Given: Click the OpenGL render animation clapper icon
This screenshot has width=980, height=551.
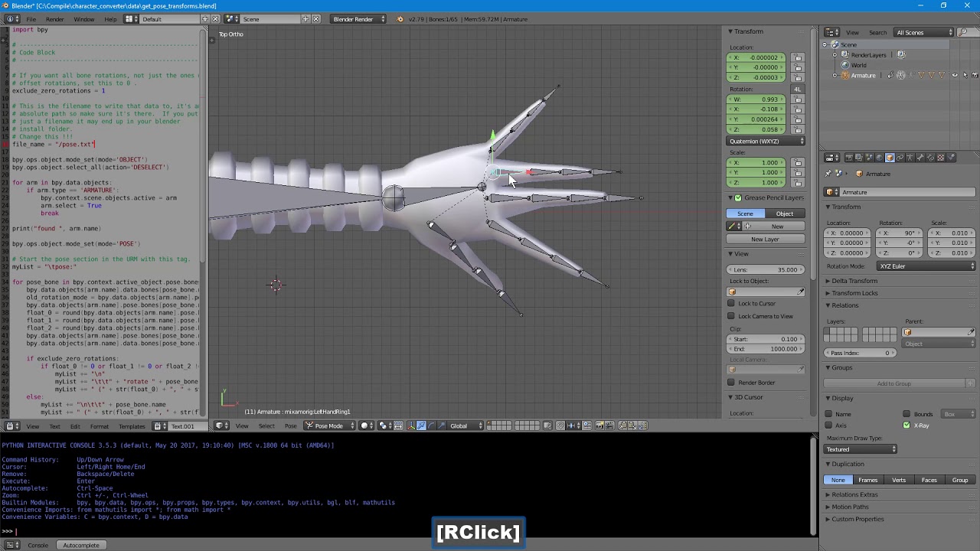Looking at the screenshot, I should click(x=609, y=425).
